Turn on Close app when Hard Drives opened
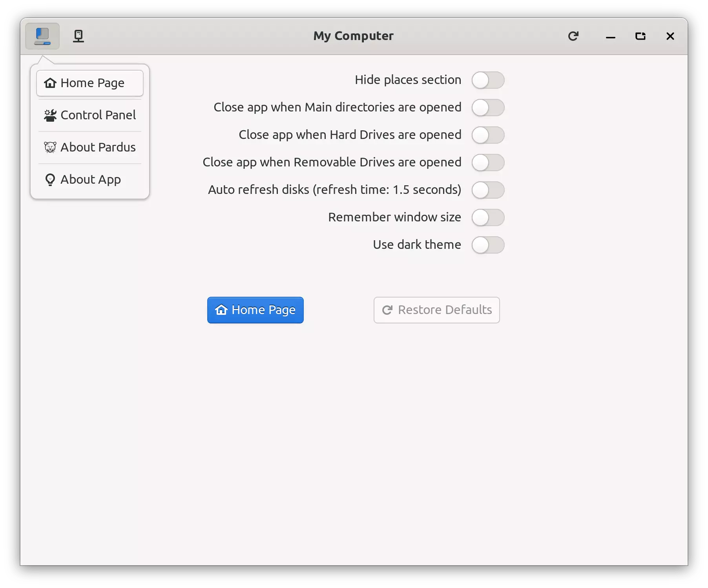The image size is (708, 588). [488, 135]
